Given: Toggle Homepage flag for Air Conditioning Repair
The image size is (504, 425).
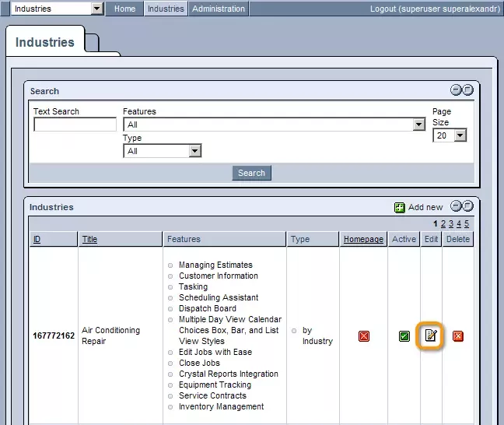Looking at the screenshot, I should coord(363,336).
